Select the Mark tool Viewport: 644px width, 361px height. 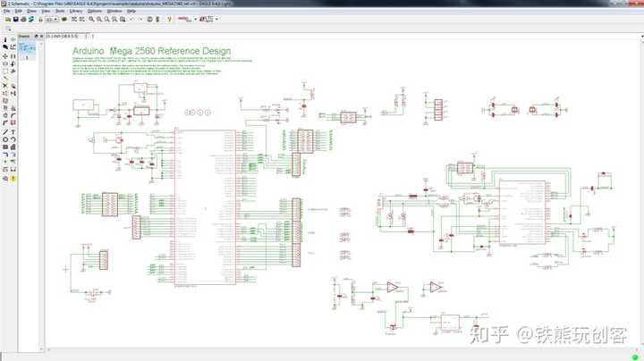click(x=13, y=46)
